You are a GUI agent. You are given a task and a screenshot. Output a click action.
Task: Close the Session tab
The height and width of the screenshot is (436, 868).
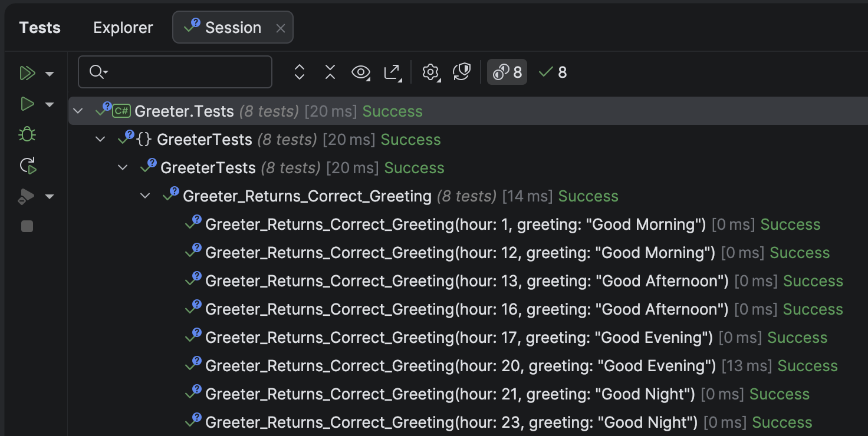pos(281,27)
